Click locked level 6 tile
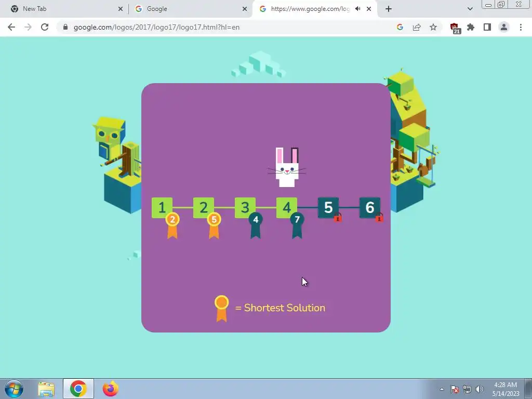 coord(370,207)
